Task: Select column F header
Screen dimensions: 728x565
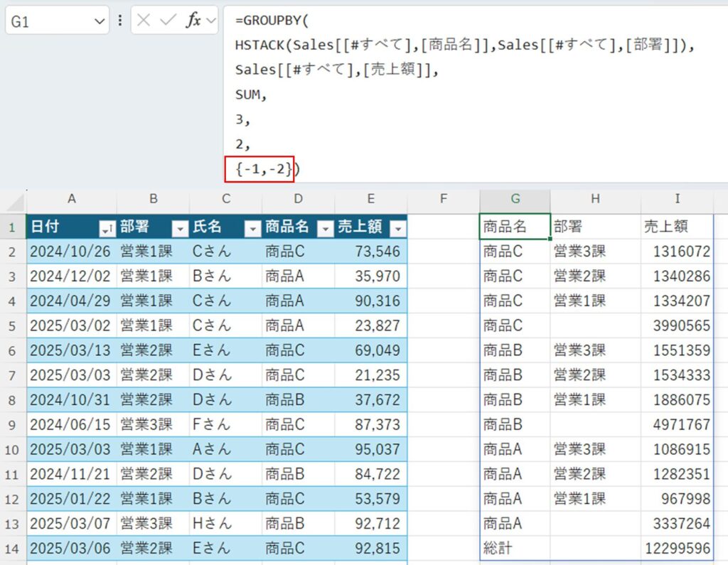Action: coord(444,199)
